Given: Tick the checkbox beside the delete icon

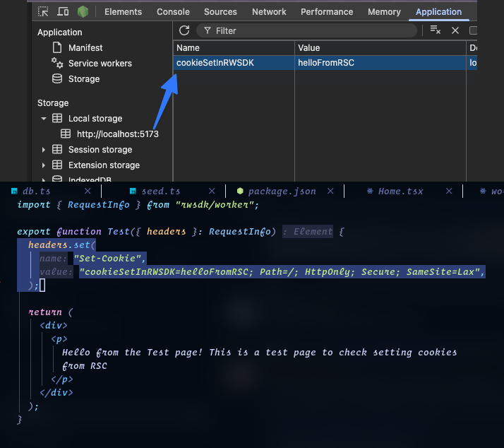Looking at the screenshot, I should click(473, 30).
